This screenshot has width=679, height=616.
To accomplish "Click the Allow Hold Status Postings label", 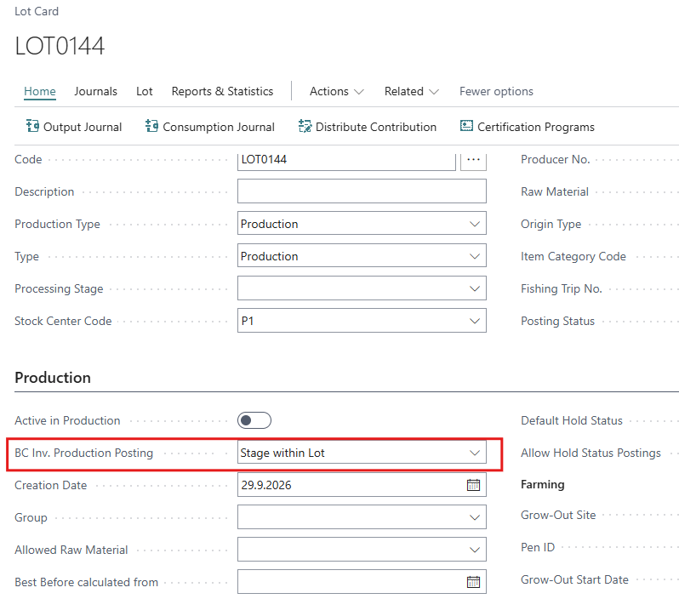I will coord(591,453).
